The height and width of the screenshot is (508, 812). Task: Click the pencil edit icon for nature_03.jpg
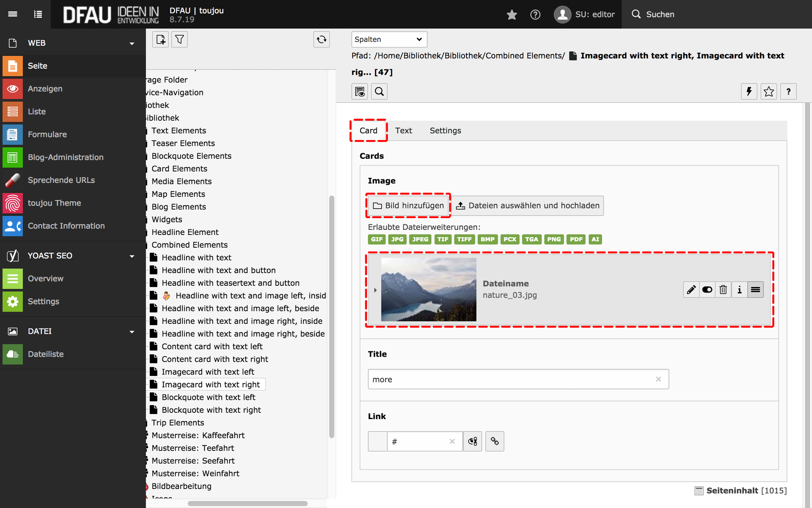point(691,290)
